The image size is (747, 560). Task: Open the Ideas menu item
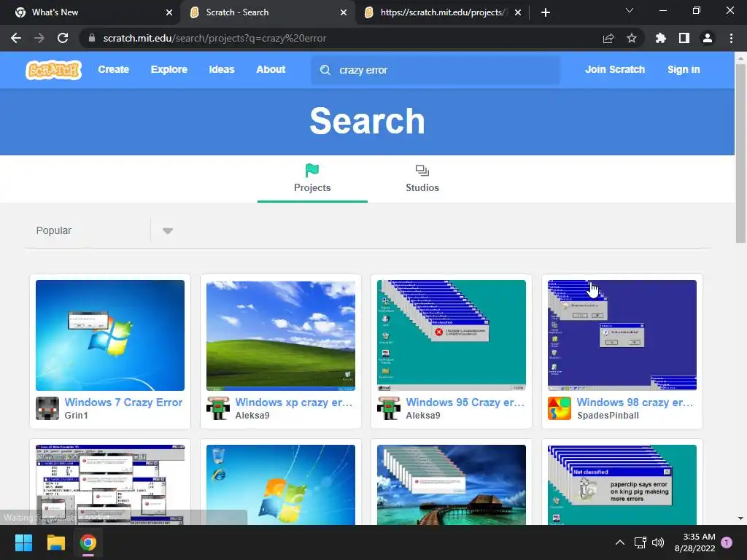tap(222, 69)
